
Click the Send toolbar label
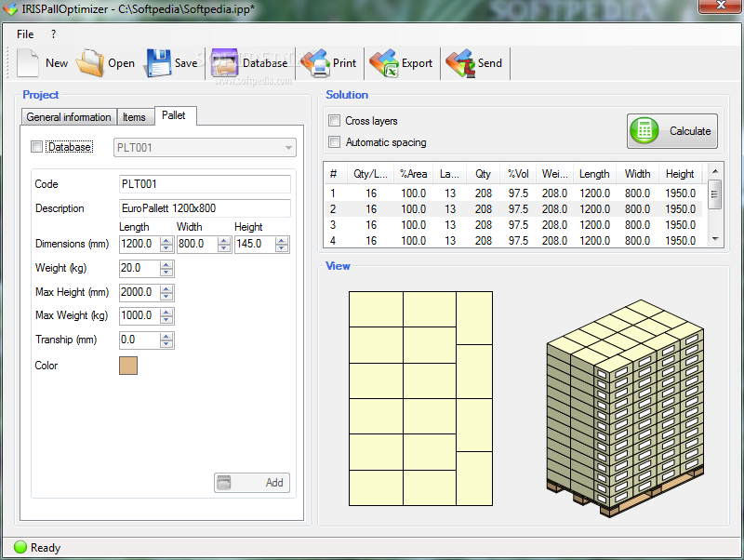[x=490, y=63]
